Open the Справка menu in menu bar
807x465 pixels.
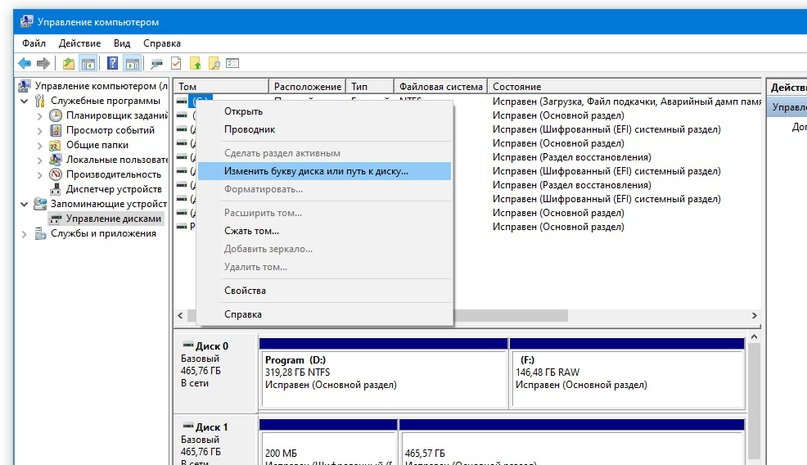click(x=162, y=43)
